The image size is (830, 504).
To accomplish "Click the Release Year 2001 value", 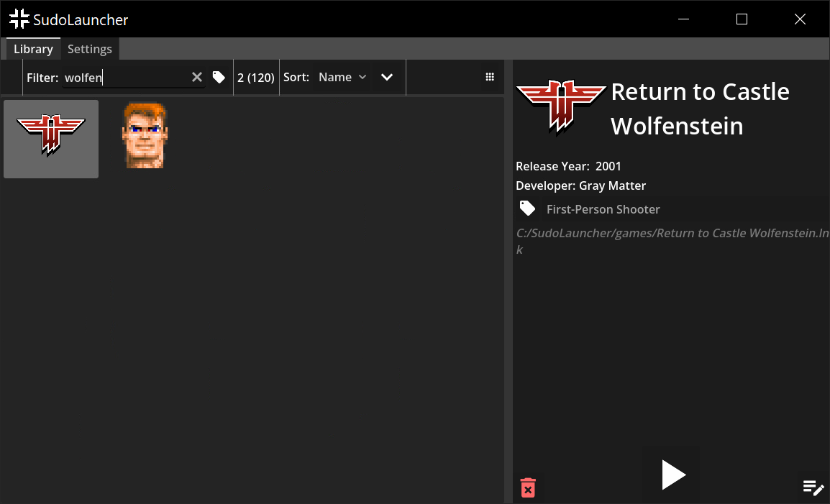I will (608, 166).
